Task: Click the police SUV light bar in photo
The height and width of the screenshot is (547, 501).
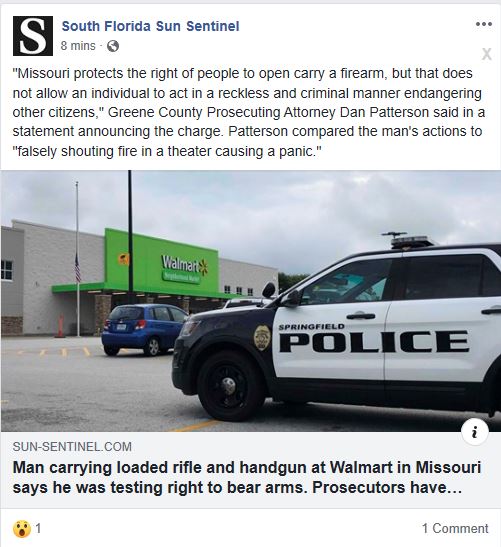Action: tap(411, 241)
